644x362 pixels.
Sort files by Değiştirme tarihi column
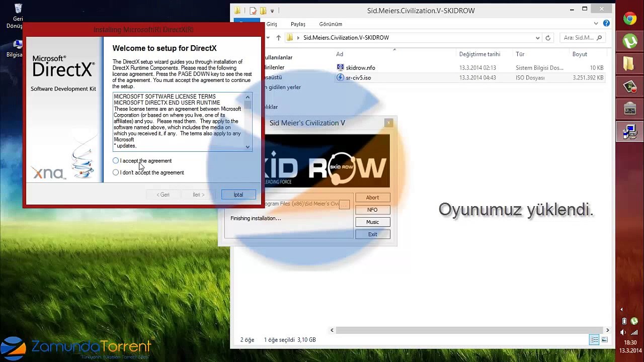tap(479, 54)
